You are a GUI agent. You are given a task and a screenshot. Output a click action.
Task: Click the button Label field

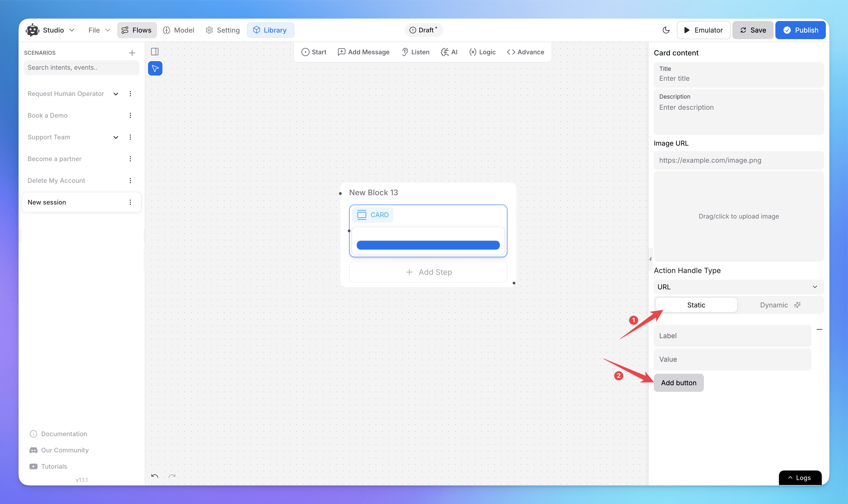tap(732, 336)
